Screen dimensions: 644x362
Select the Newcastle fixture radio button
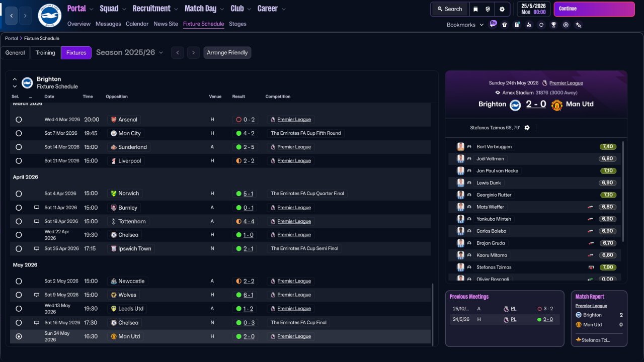[19, 281]
